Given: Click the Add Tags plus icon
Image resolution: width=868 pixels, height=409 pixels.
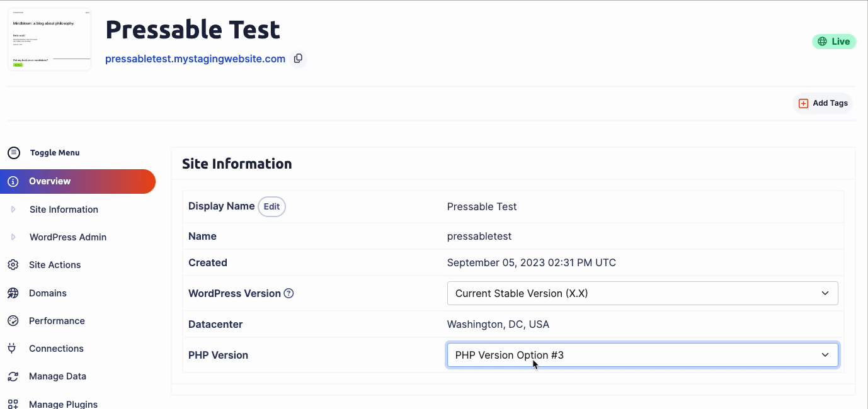Looking at the screenshot, I should point(803,103).
